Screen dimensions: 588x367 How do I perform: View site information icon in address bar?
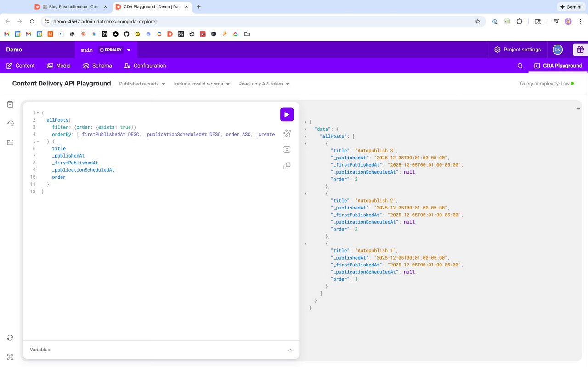pyautogui.click(x=46, y=21)
